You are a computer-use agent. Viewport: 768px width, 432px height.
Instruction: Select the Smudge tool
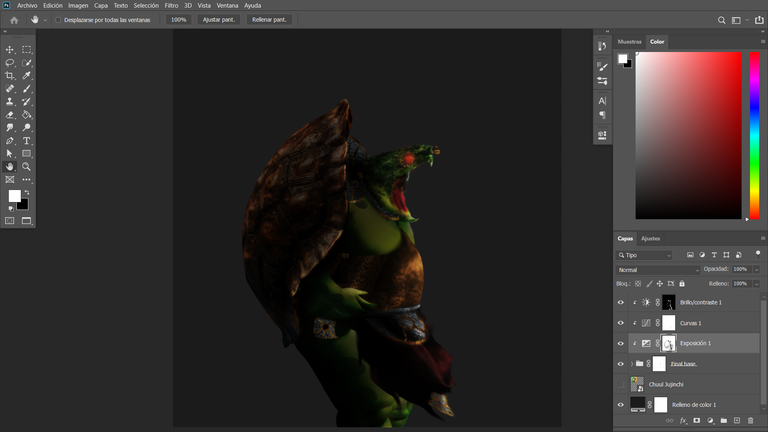(9, 127)
